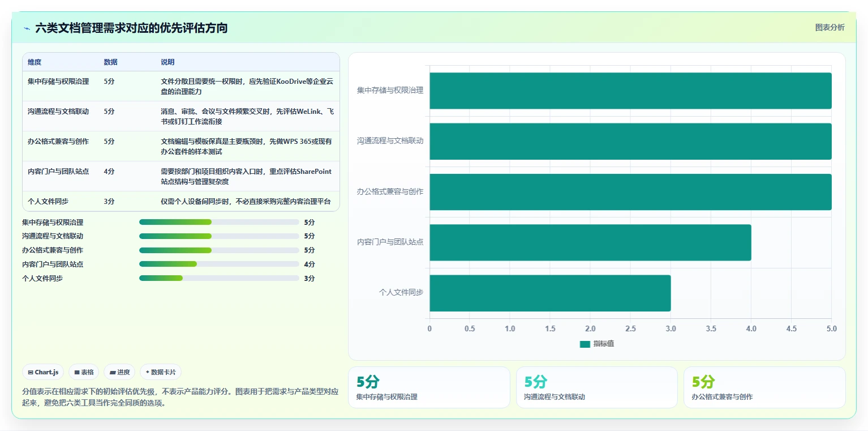Click the description starting 仅需个人设备间同步时
868x431 pixels.
(x=246, y=202)
